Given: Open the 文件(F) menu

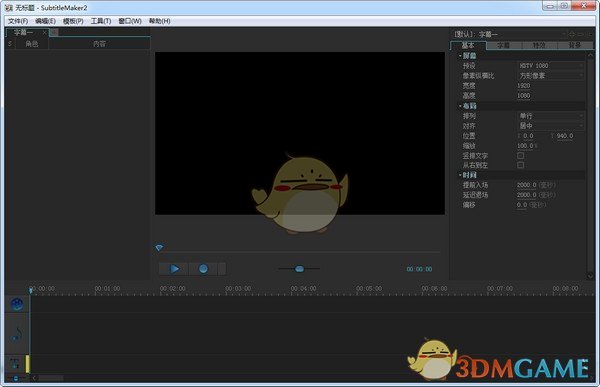Looking at the screenshot, I should (18, 21).
